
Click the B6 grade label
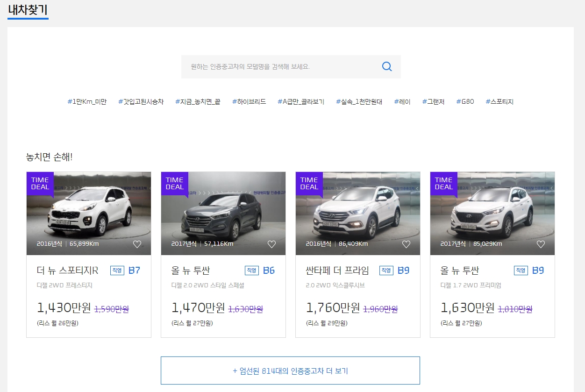point(269,271)
